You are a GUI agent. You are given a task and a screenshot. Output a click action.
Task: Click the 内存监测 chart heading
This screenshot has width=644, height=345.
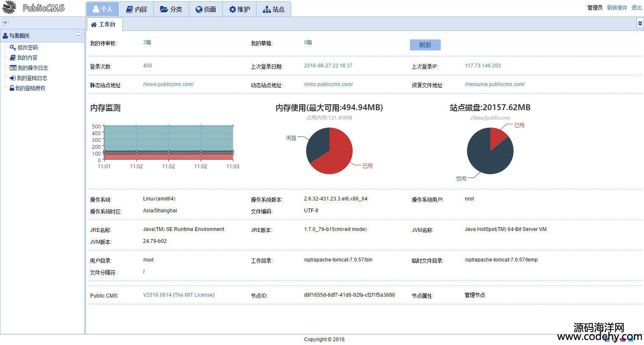tap(105, 108)
